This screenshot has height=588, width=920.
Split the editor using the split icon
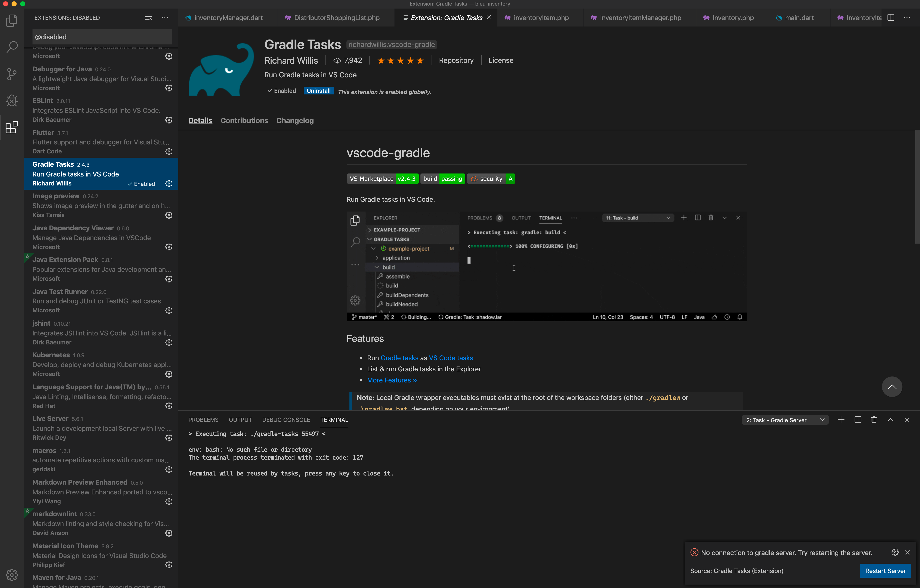pos(890,18)
